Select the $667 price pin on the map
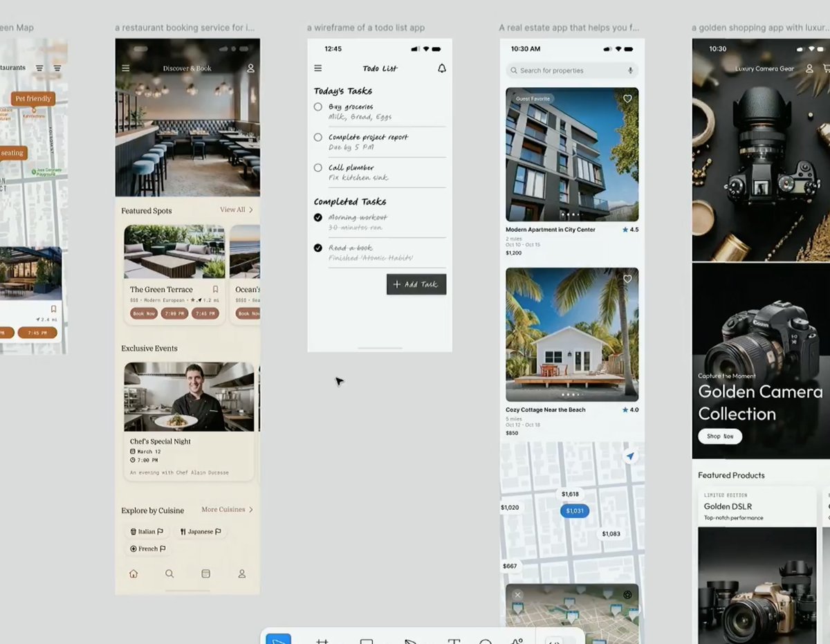 [x=510, y=566]
